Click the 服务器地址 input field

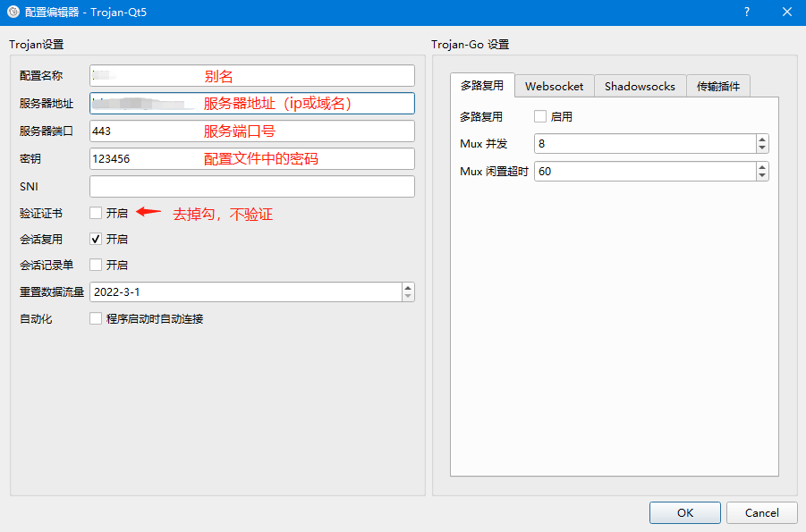click(252, 104)
